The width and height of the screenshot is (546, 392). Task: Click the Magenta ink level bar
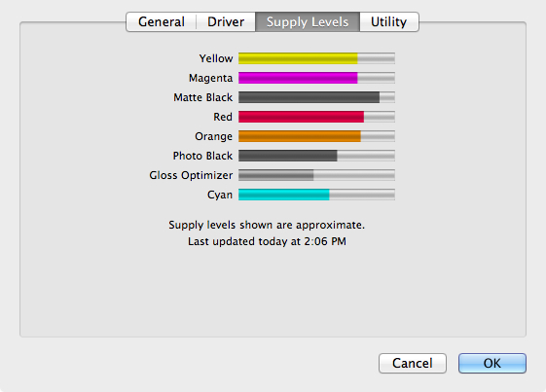(316, 78)
